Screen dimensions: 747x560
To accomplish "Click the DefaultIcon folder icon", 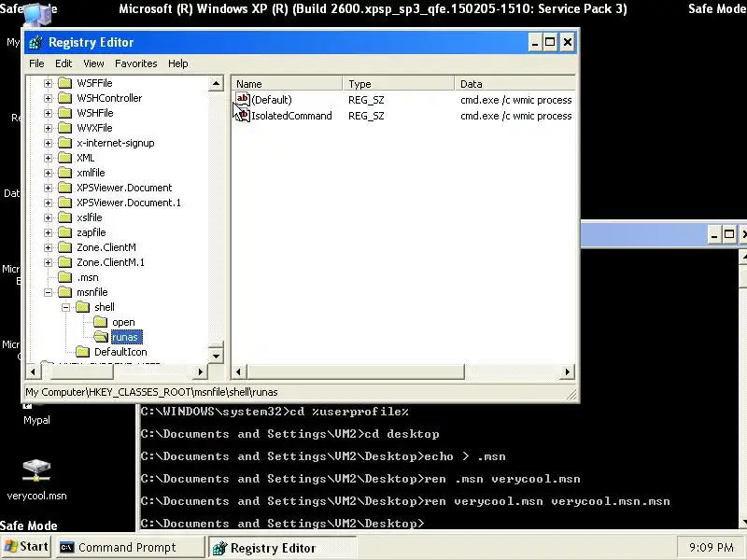I will tap(82, 352).
